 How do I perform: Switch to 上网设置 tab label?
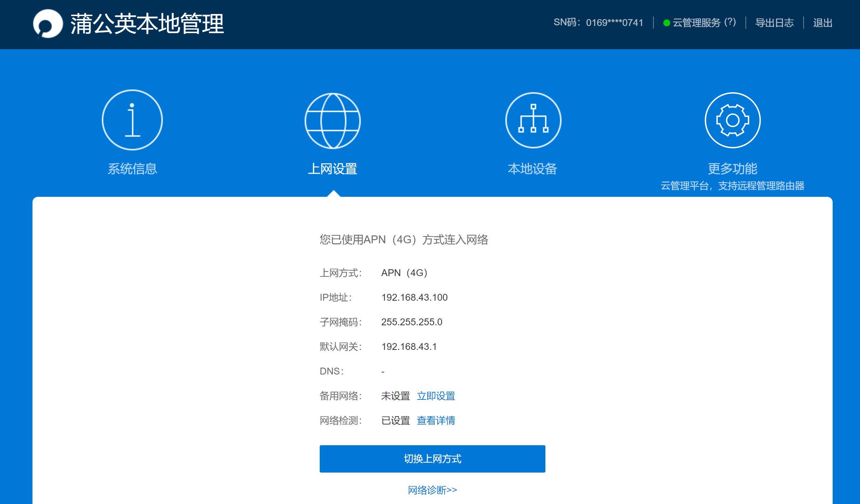click(x=333, y=169)
